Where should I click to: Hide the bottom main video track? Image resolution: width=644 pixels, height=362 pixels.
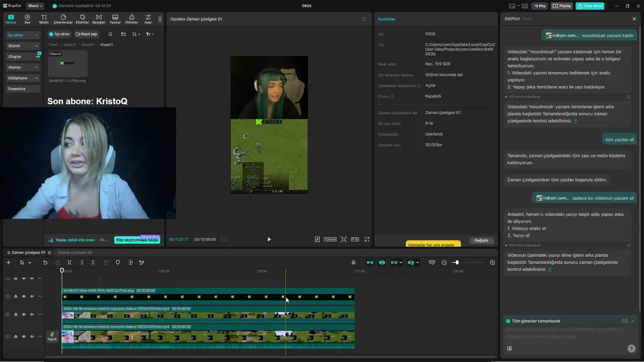click(24, 336)
